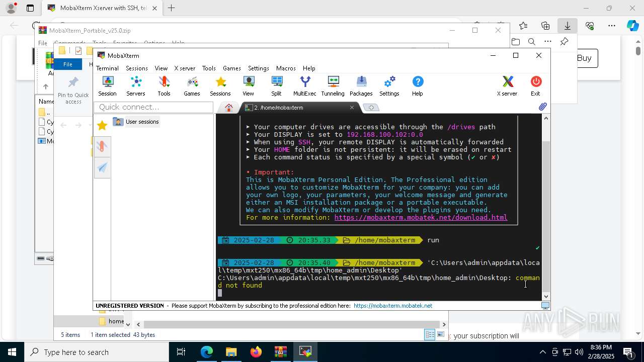Image resolution: width=644 pixels, height=362 pixels.
Task: Open Edge browser essentials heart icon
Action: [590, 26]
